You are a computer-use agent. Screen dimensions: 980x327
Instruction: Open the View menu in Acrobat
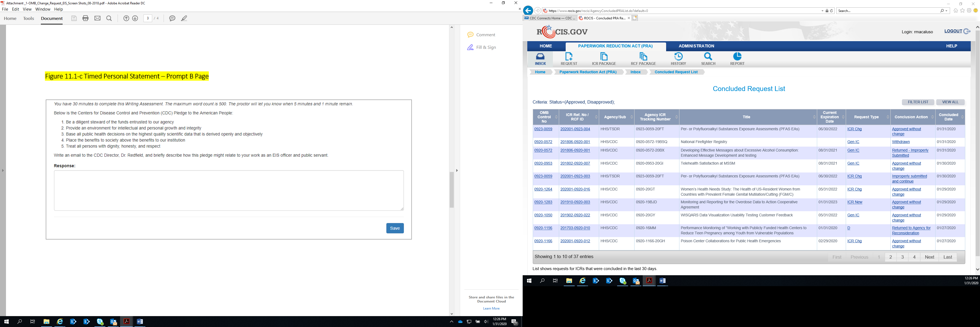(x=27, y=9)
